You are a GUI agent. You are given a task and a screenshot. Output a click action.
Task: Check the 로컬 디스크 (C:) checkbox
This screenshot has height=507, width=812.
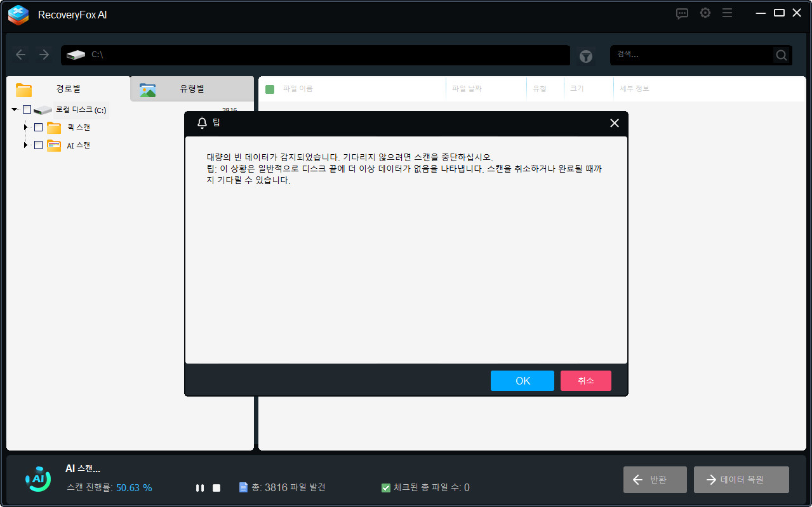(26, 109)
